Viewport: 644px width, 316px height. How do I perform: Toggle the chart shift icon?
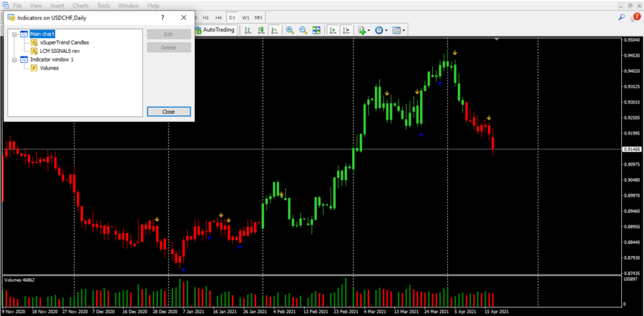point(345,30)
